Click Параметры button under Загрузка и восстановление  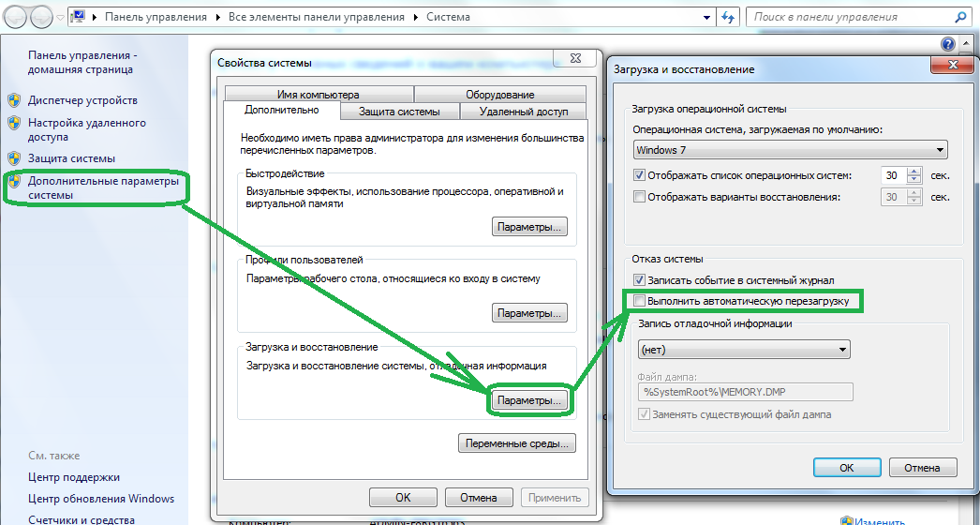coord(529,400)
